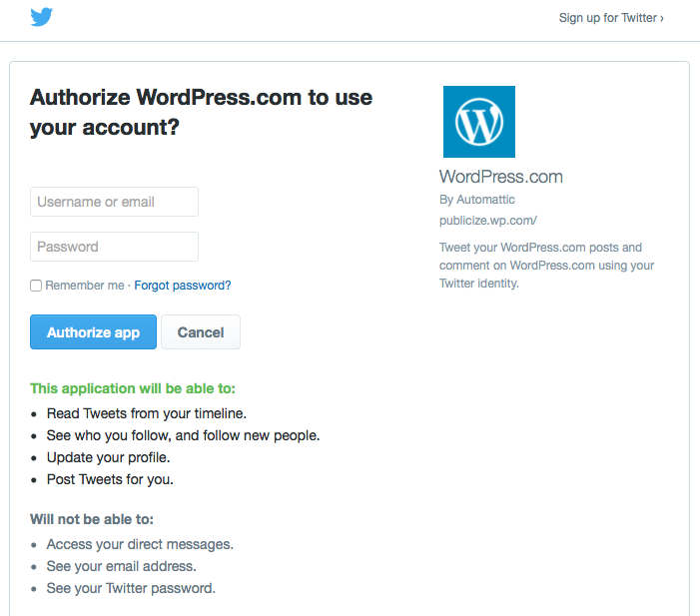Click the WordPress logo image
Viewport: 700px width, 616px height.
(479, 122)
